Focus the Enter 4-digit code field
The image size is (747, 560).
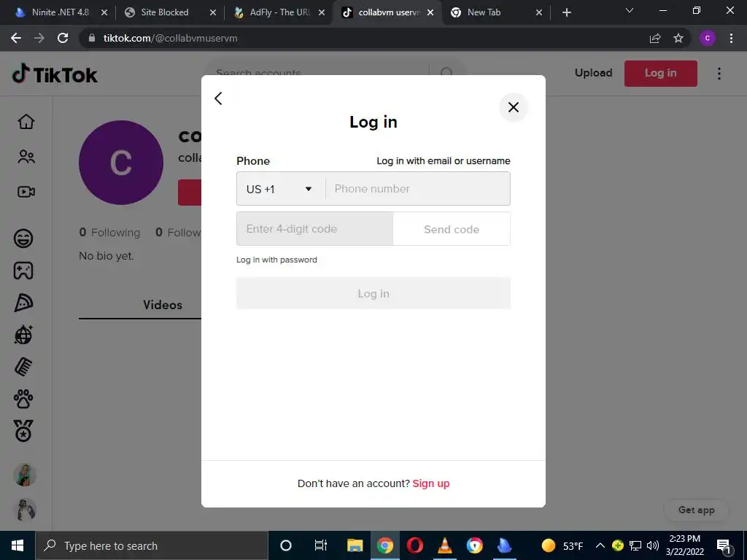[x=315, y=229]
